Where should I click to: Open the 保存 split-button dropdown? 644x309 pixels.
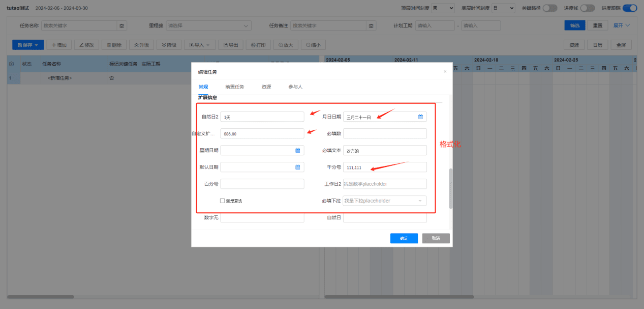click(x=36, y=45)
